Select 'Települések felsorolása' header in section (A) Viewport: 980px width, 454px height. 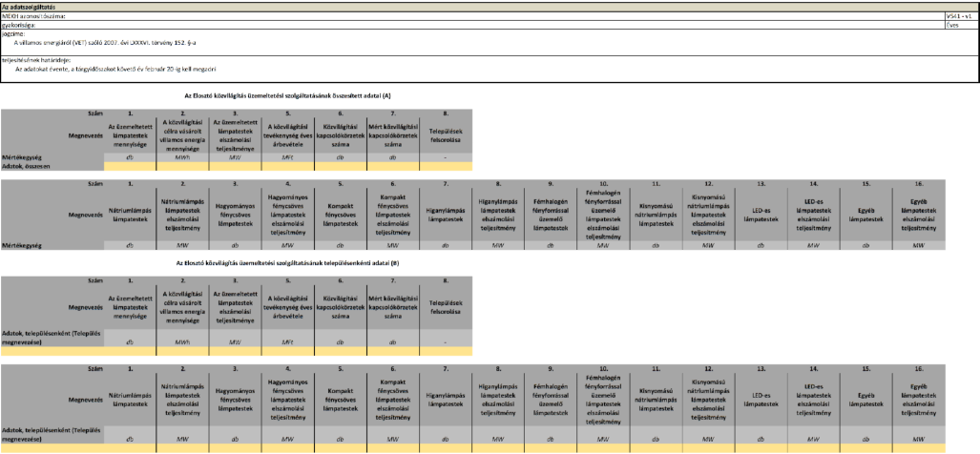(x=446, y=134)
